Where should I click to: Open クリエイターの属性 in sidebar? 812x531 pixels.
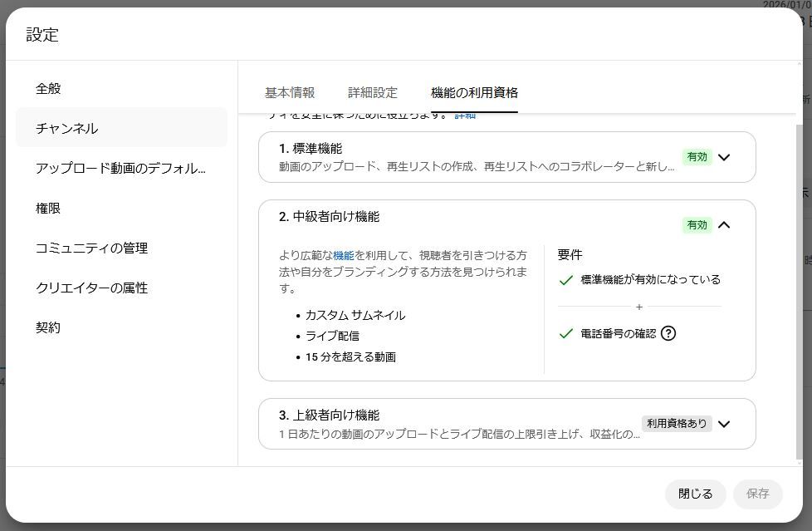coord(91,288)
